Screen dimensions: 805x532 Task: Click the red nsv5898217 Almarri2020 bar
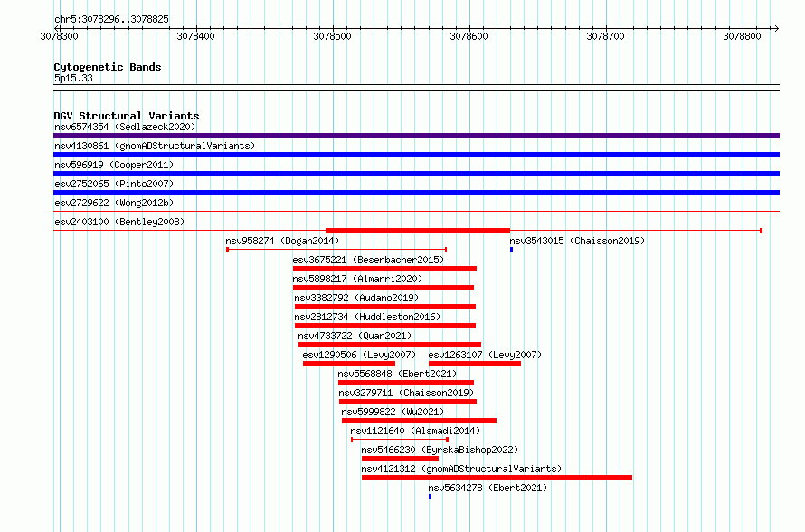point(383,288)
